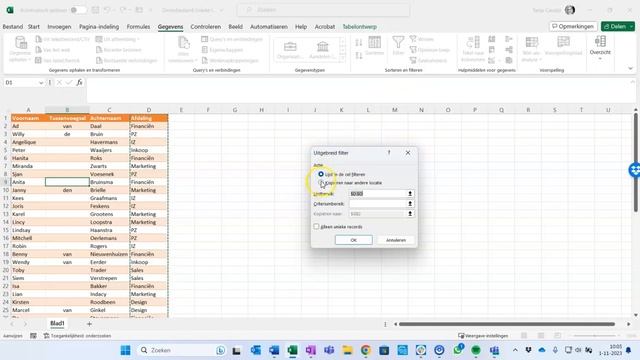Click the Kopiëren naar range selector arrow
640x360 pixels.
click(410, 213)
